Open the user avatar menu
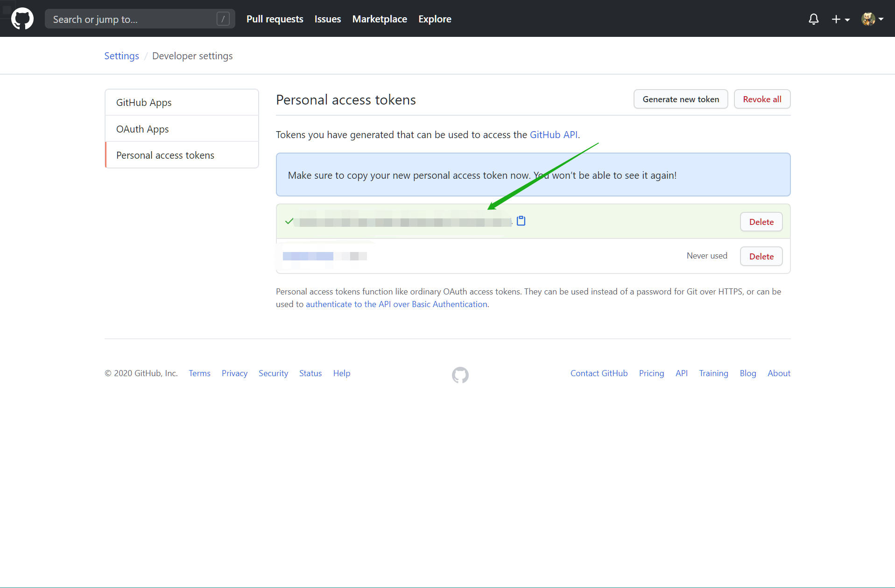This screenshot has height=588, width=895. (x=872, y=19)
